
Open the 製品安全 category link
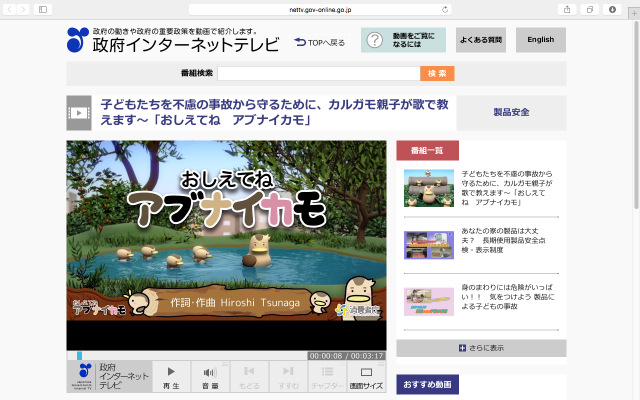511,112
